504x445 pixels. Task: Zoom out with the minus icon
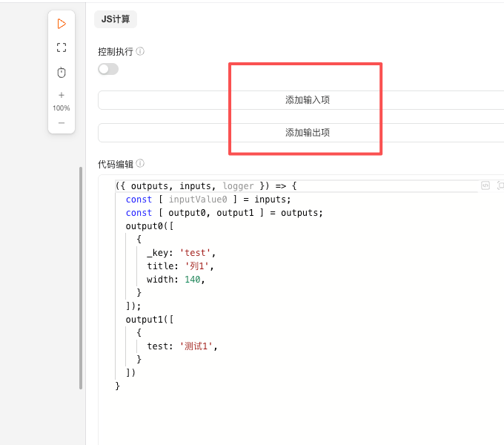(x=62, y=122)
